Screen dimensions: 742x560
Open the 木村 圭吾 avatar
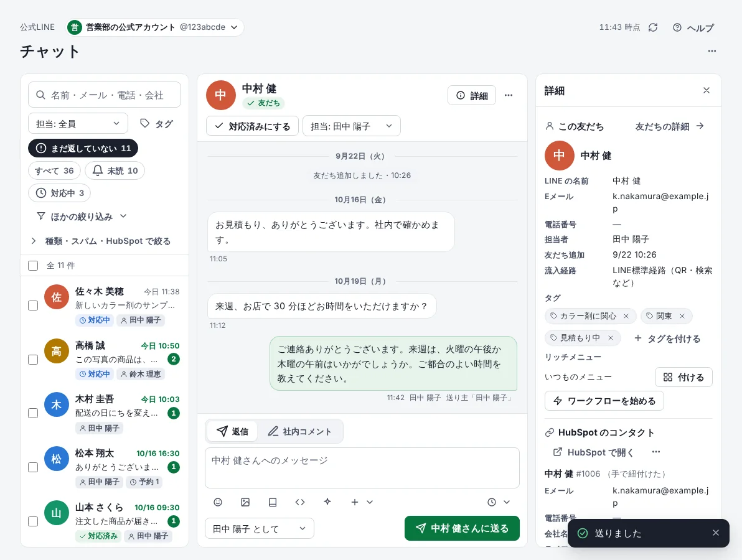point(56,405)
